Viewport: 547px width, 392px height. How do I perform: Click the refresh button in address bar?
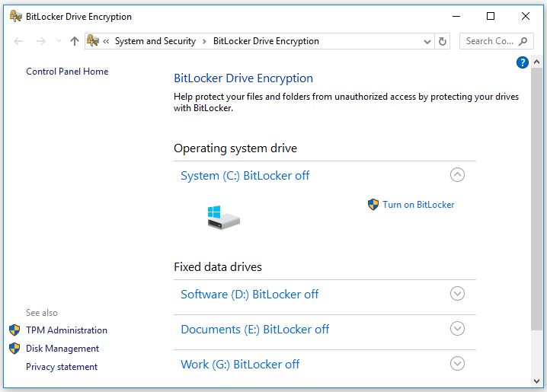point(443,41)
